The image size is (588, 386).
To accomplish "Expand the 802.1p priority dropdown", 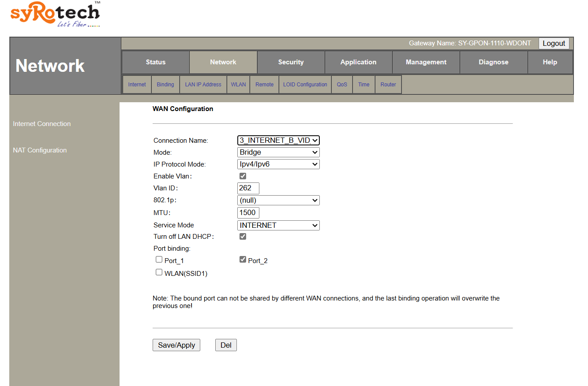I will point(278,200).
